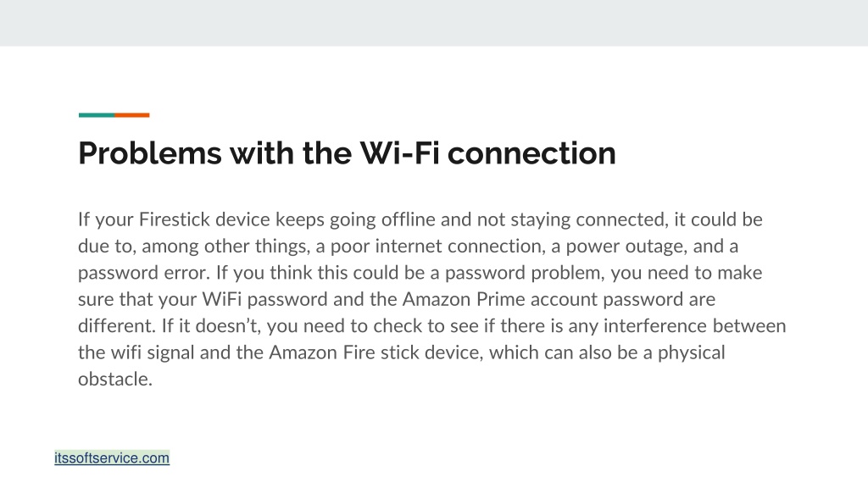Click the orange segment of accent line
The height and width of the screenshot is (488, 868).
point(131,115)
